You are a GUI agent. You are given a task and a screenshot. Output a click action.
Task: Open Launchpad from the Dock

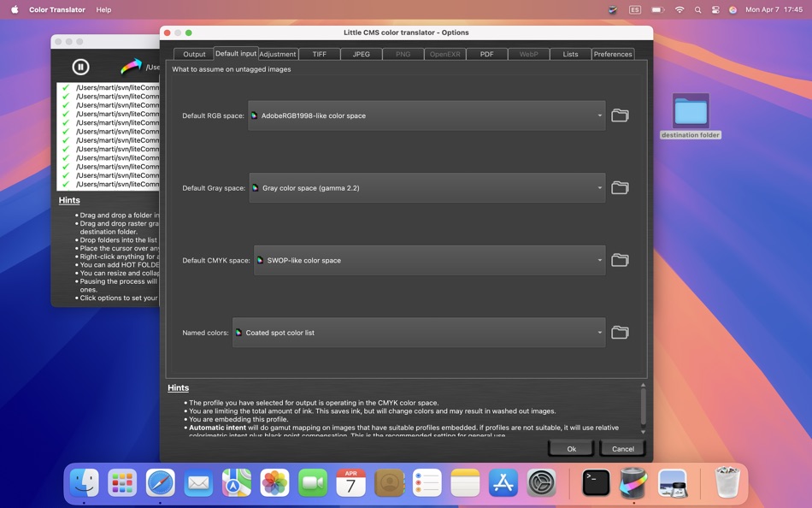point(122,483)
